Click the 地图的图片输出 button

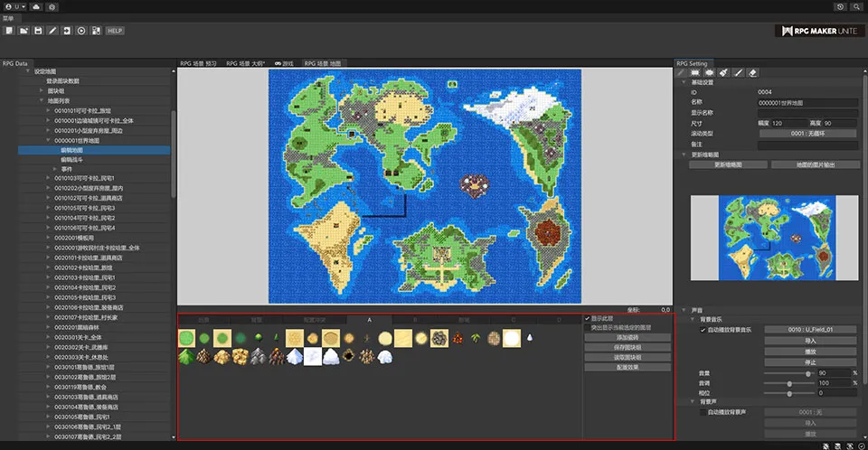[x=814, y=164]
